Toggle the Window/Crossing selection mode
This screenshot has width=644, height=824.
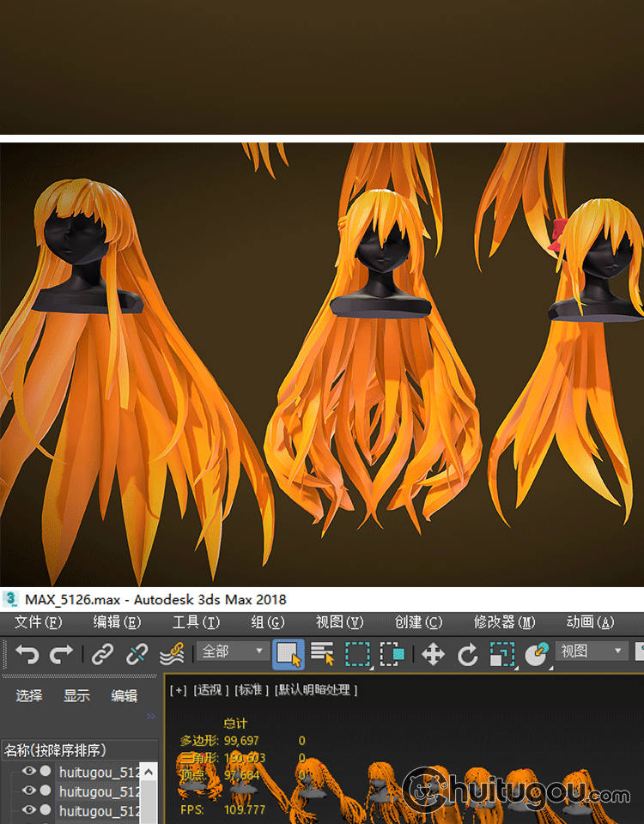pos(392,654)
